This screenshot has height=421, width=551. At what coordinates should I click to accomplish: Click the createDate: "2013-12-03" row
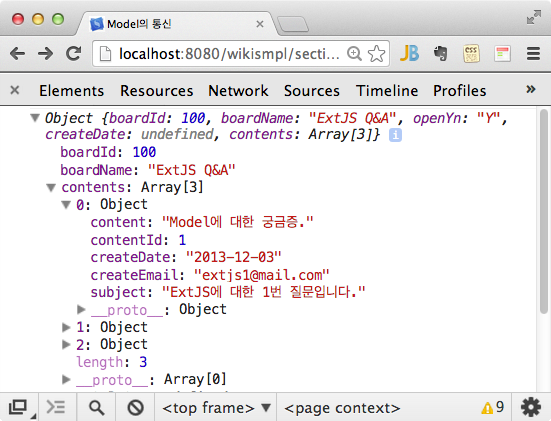[x=186, y=257]
